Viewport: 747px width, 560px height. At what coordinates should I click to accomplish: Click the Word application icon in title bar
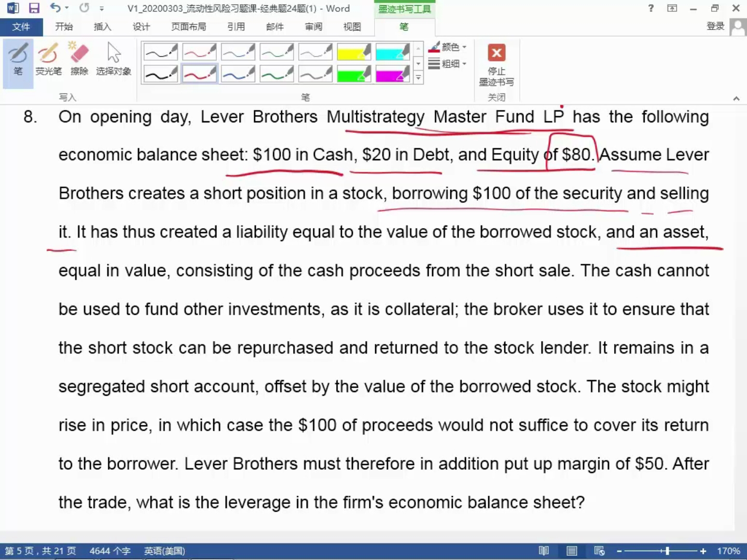point(12,8)
